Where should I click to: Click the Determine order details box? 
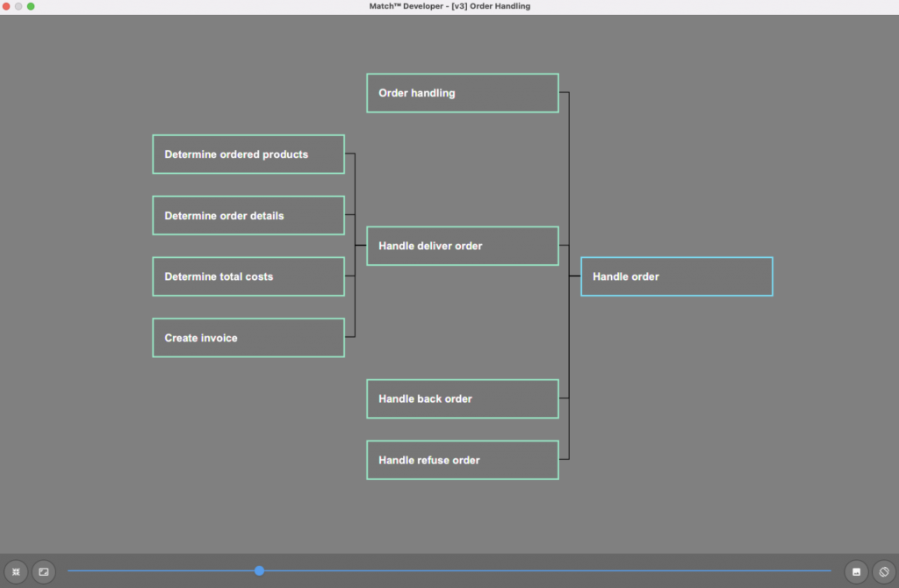[248, 216]
